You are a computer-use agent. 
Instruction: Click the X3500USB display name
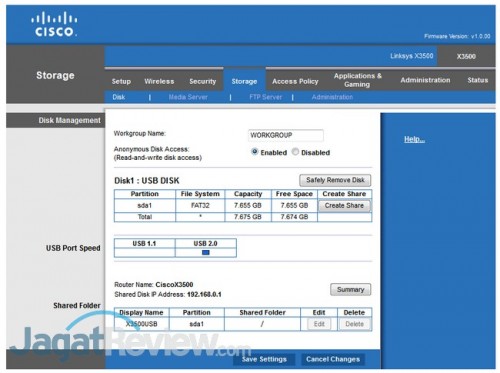coord(142,324)
